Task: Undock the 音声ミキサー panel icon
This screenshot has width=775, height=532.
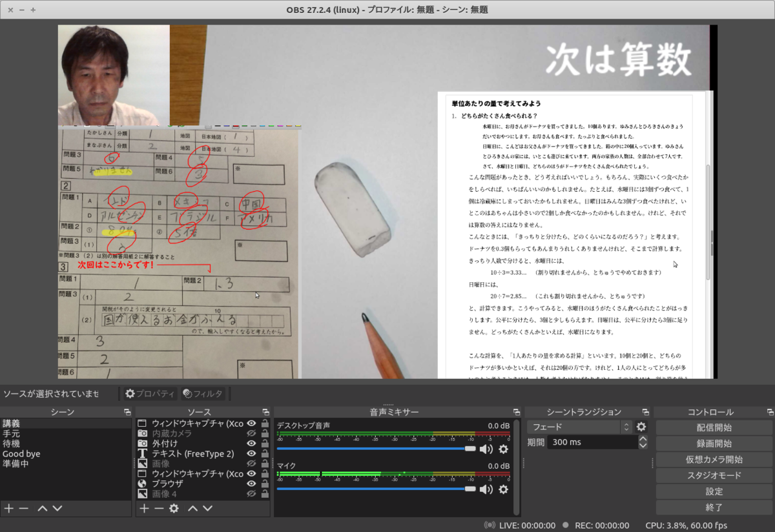Action: pos(516,412)
